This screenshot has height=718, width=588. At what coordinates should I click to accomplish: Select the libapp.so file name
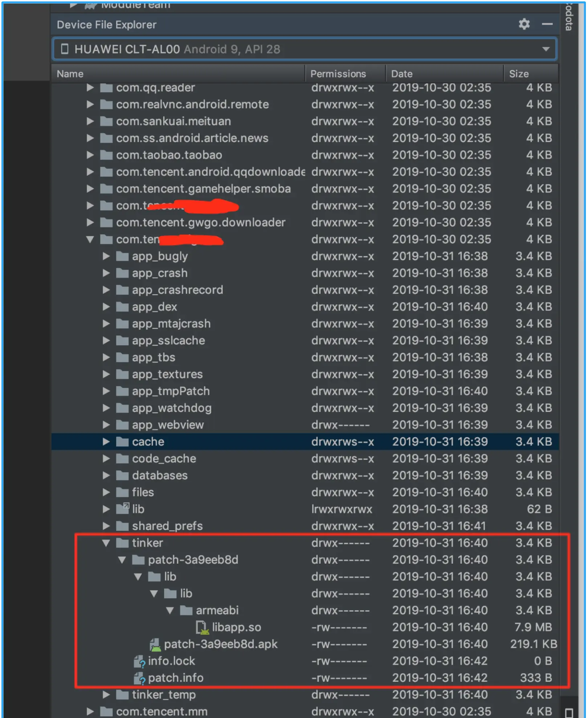(x=237, y=627)
